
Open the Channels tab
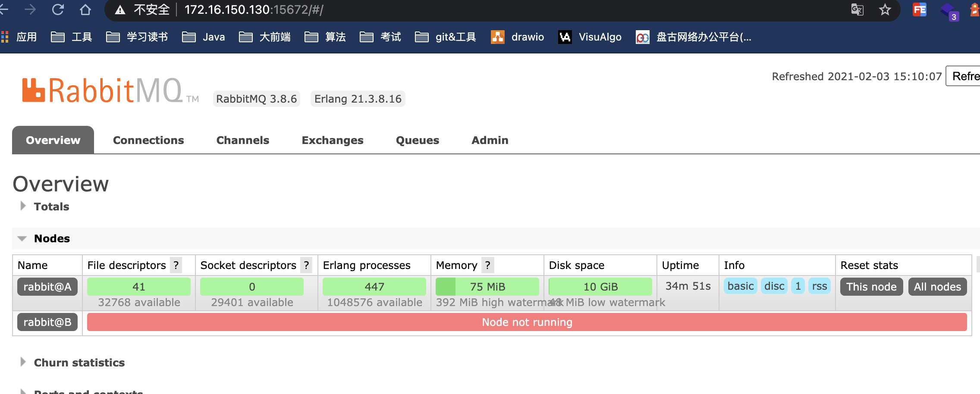(243, 140)
